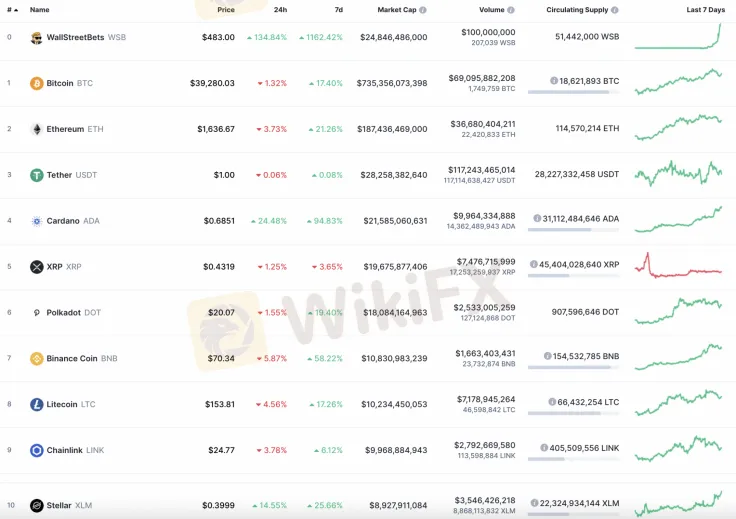Click the Bitcoin coin logo icon
This screenshot has width=736, height=519.
[37, 83]
